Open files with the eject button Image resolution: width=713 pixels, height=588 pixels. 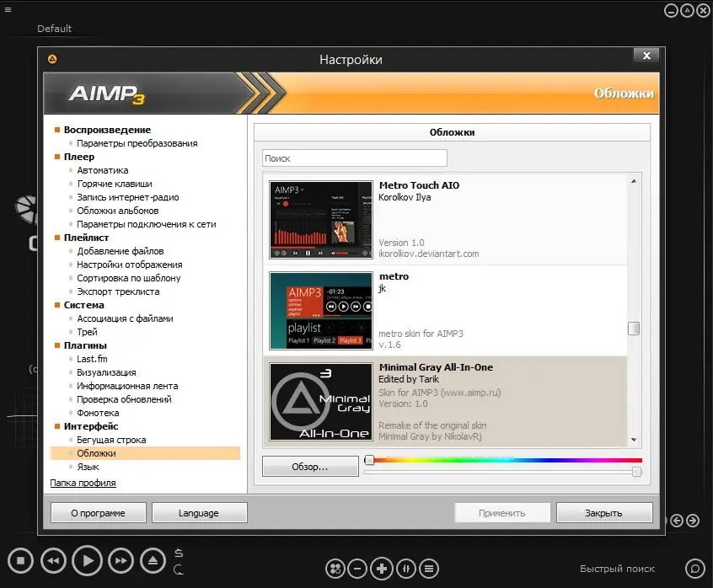pos(153,561)
